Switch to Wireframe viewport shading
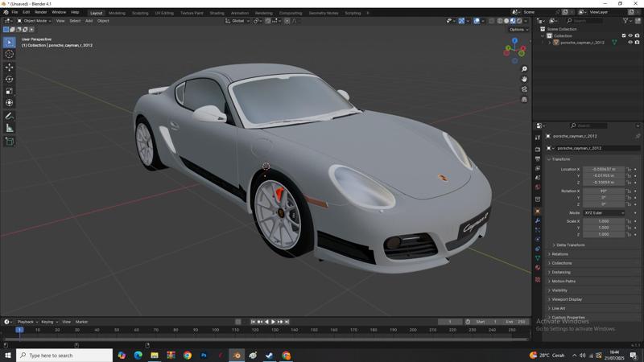Viewport: 644px width, 362px height. [x=500, y=21]
